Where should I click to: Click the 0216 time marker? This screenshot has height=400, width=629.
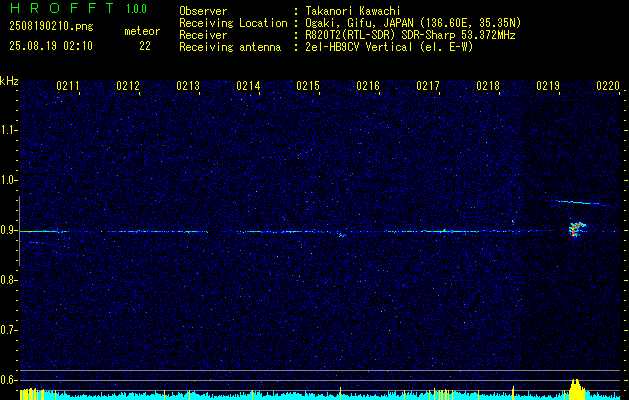click(368, 86)
